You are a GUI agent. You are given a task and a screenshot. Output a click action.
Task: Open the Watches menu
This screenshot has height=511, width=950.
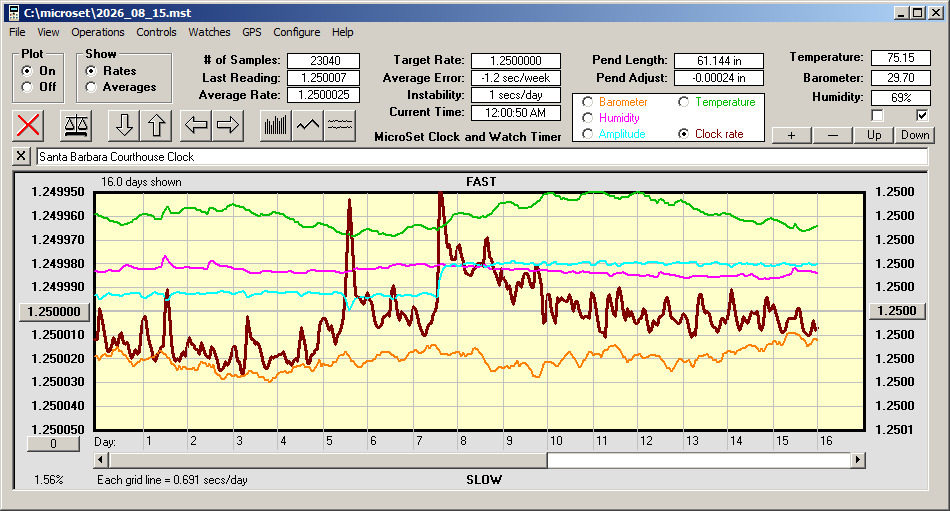(x=209, y=32)
